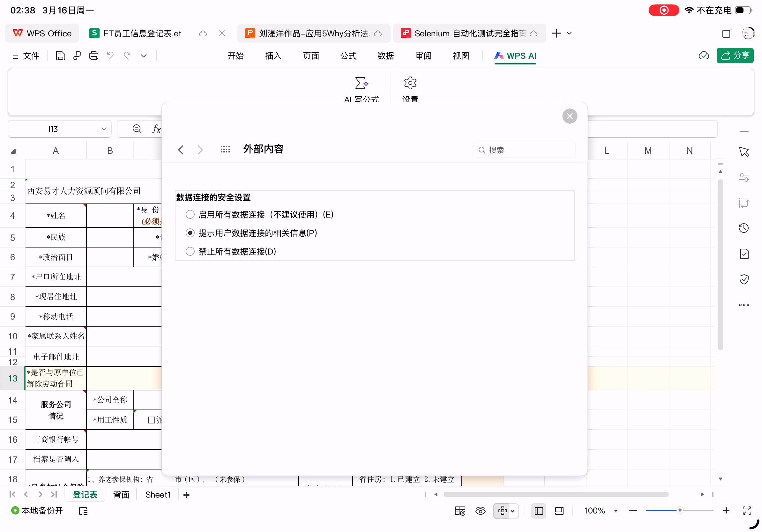
Task: Click the Save icon in the toolbar
Action: click(x=60, y=55)
